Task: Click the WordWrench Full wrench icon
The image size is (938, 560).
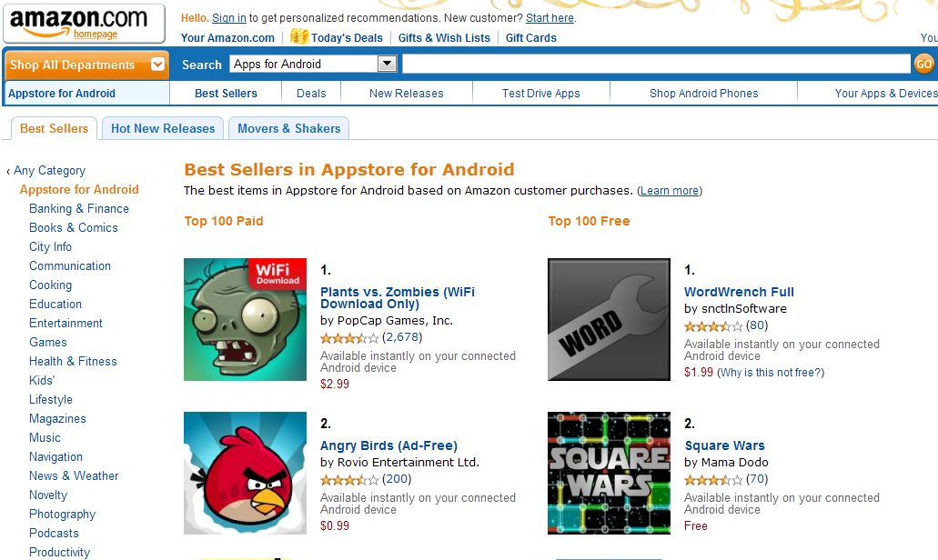Action: pyautogui.click(x=609, y=319)
